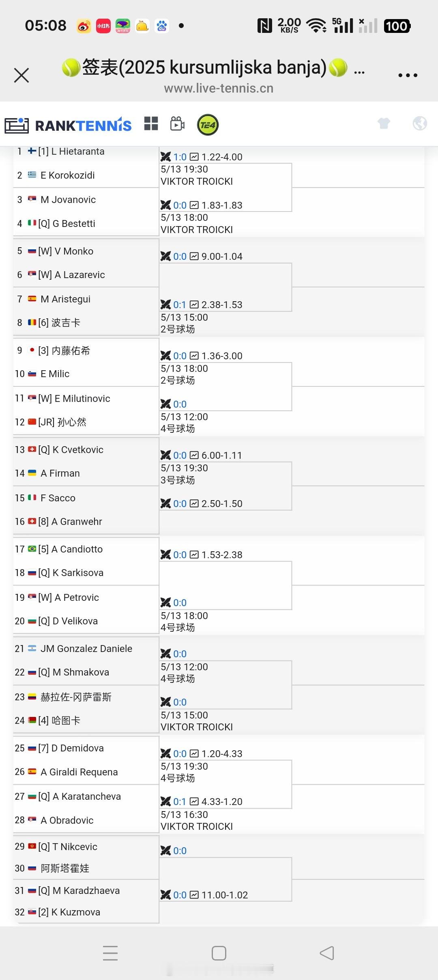Open the video camera live icon
This screenshot has width=438, height=980.
point(177,123)
